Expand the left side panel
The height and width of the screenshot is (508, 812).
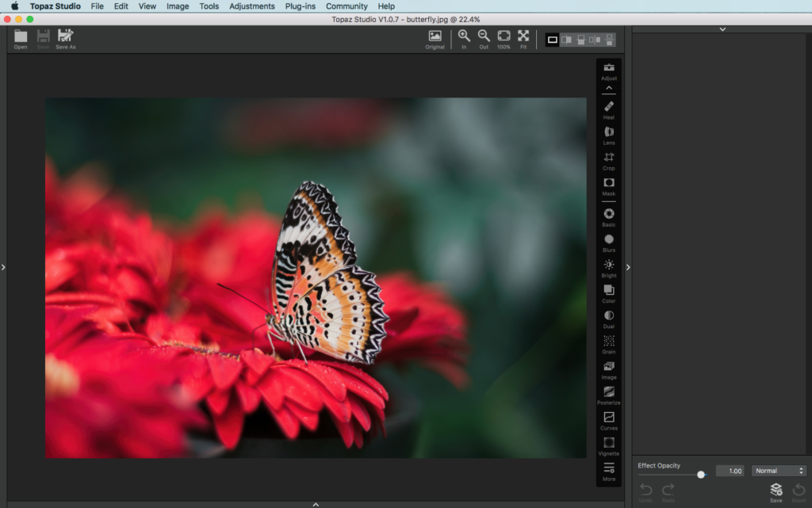[3, 267]
